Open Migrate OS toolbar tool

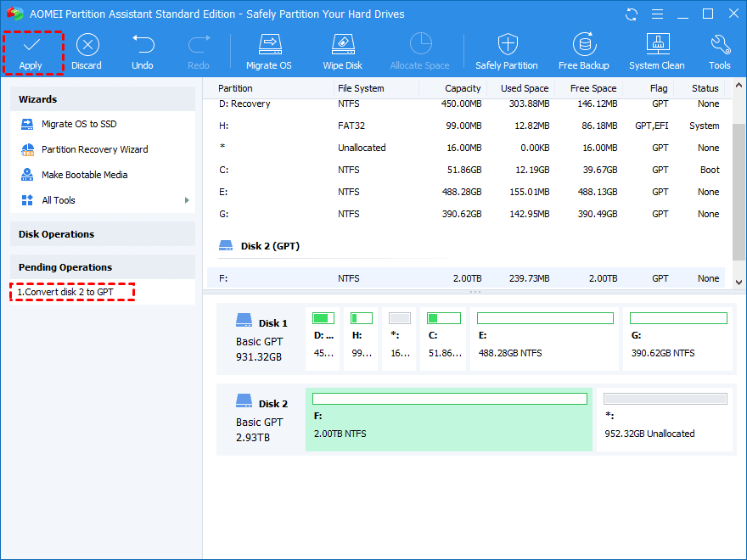tap(269, 45)
